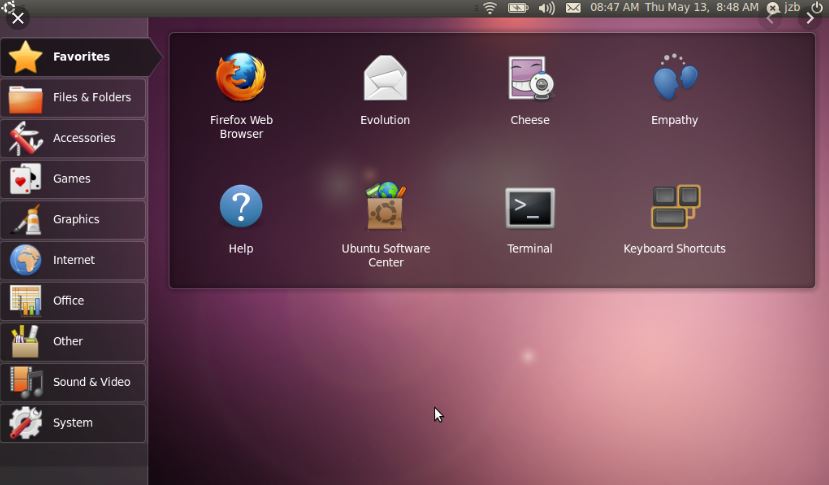
Task: Open the Terminal application
Action: [x=530, y=208]
